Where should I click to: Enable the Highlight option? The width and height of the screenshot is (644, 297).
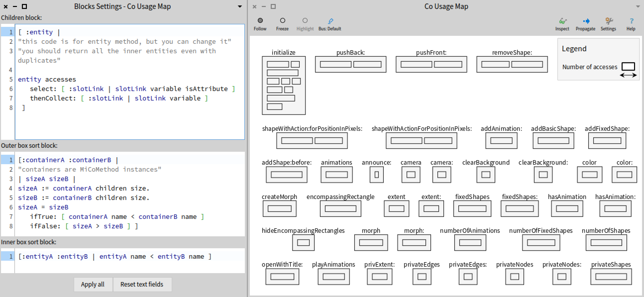tap(305, 20)
